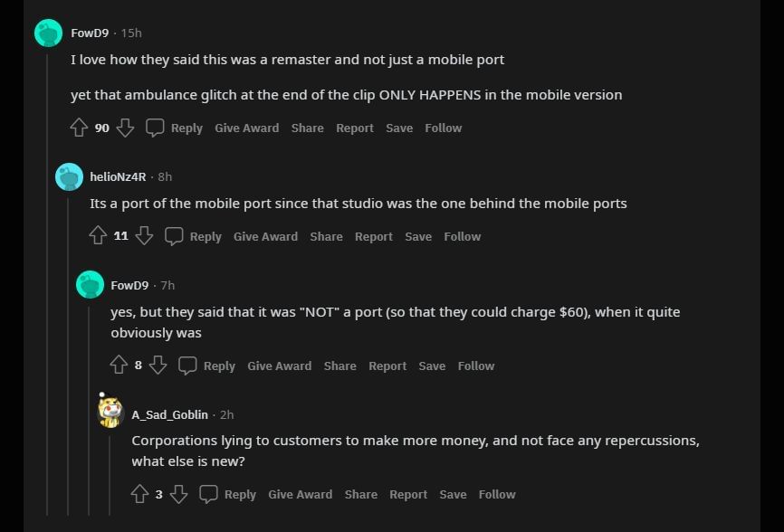Open FowD9's profile from top comment username
Screen dimensions: 784x532
[x=90, y=33]
